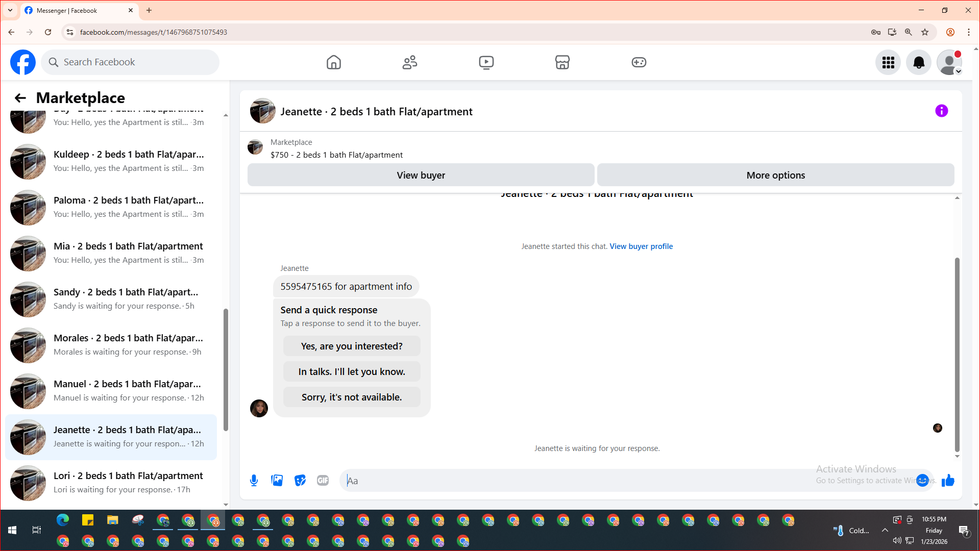Image resolution: width=980 pixels, height=551 pixels.
Task: Open Facebook notifications bell
Action: click(918, 62)
